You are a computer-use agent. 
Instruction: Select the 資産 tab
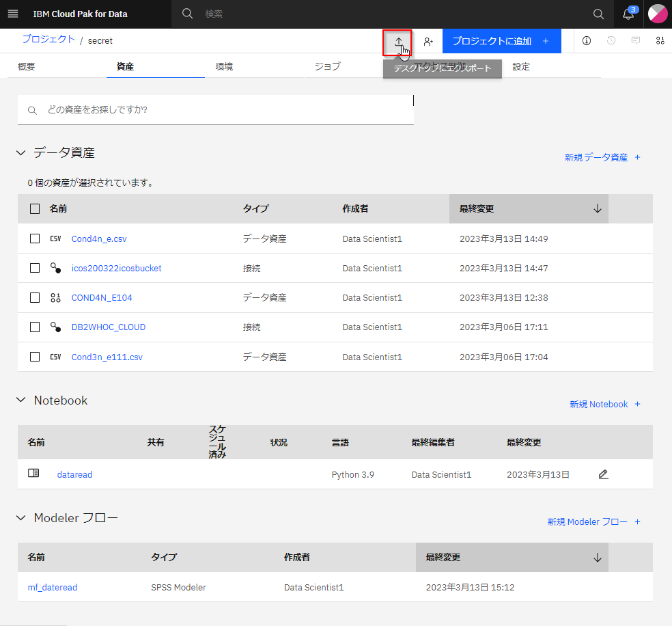[x=125, y=66]
